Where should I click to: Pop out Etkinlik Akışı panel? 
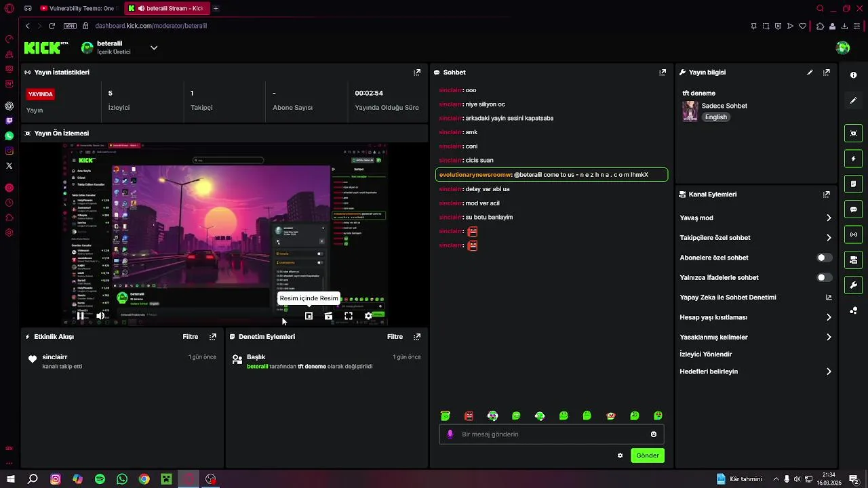pyautogui.click(x=213, y=337)
